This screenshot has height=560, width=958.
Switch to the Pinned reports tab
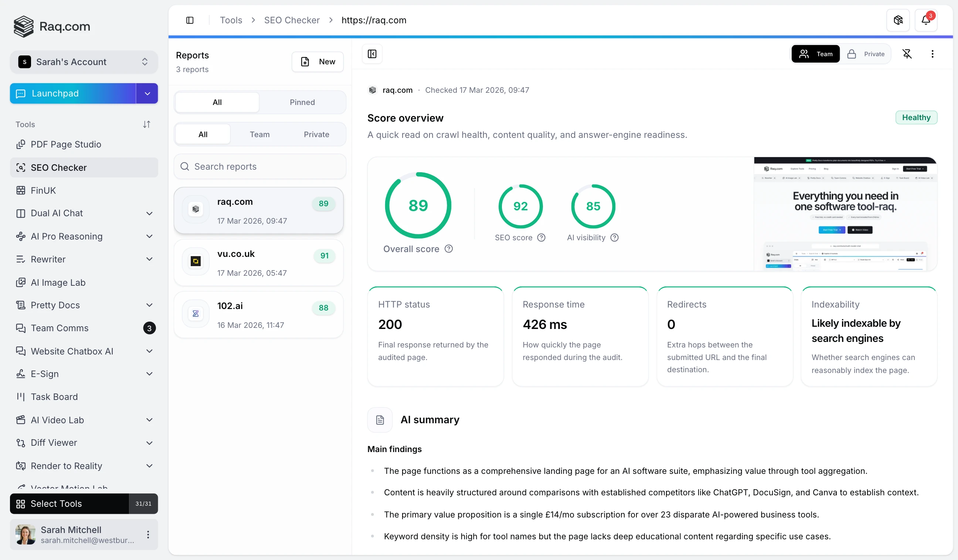(x=302, y=102)
